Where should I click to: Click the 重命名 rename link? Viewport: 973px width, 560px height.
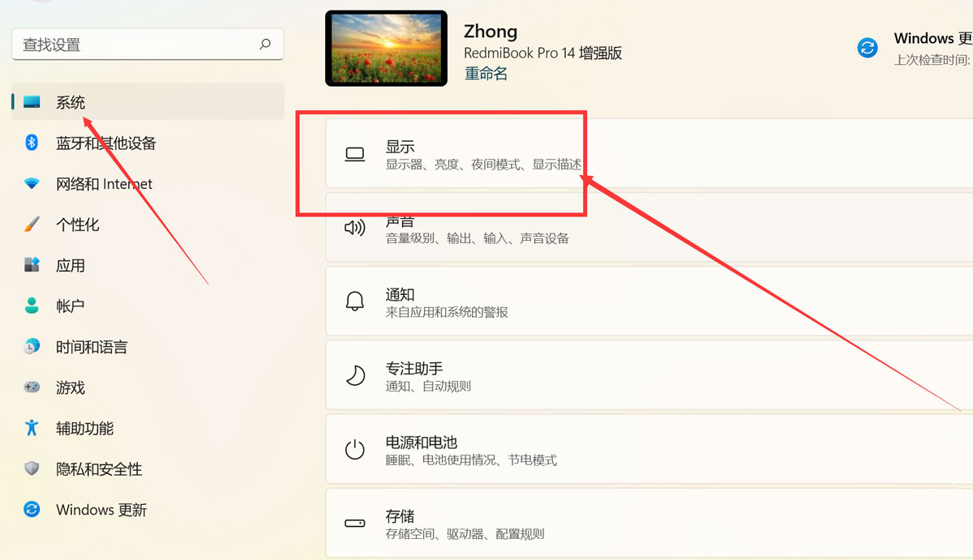[485, 72]
